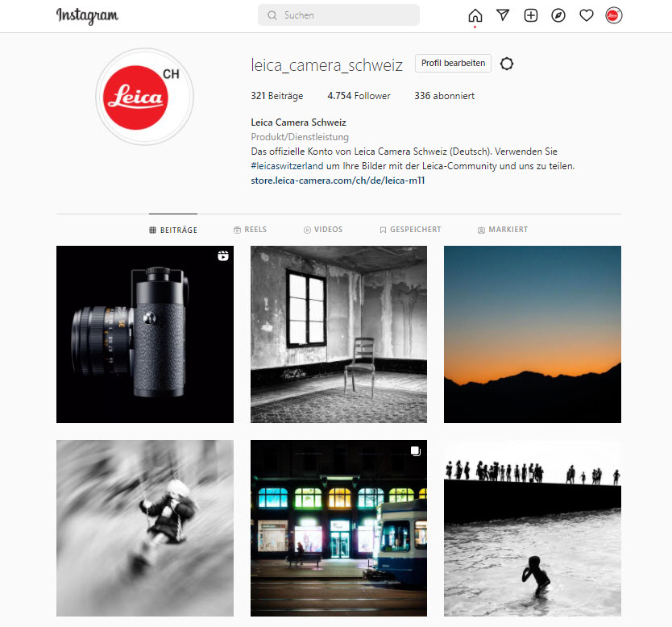The width and height of the screenshot is (672, 627).
Task: Open the Explore compass icon
Action: (x=558, y=15)
